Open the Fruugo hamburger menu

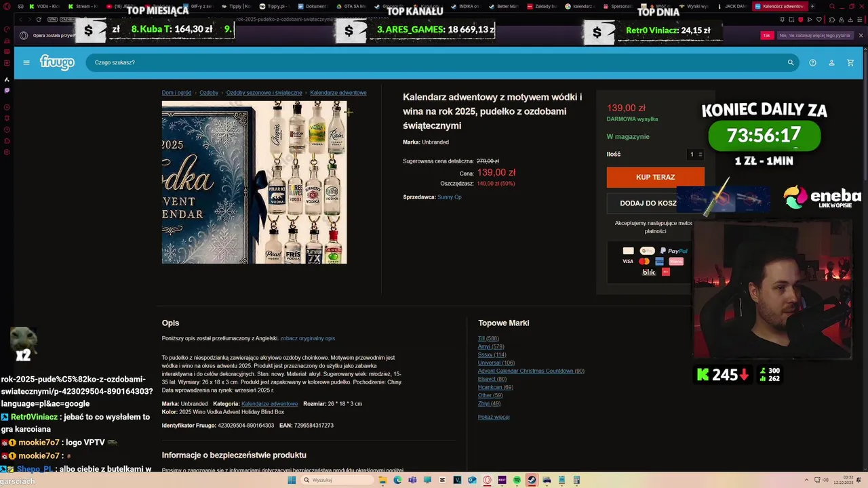[26, 62]
